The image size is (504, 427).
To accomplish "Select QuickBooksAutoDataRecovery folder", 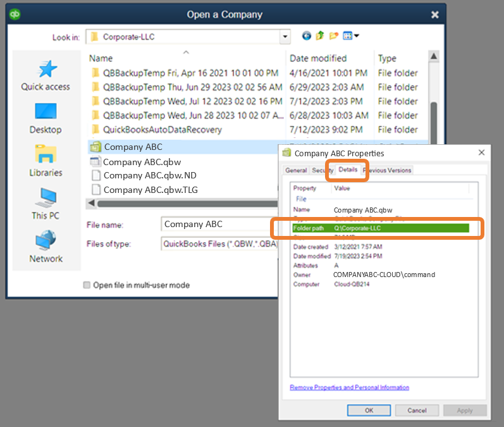I will [157, 130].
